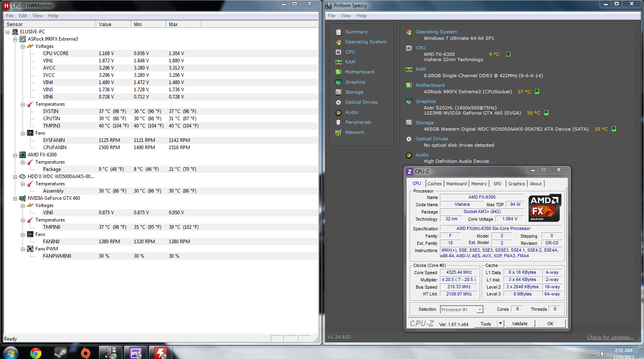The image size is (644, 359).
Task: Open HWMonitor File menu
Action: pyautogui.click(x=10, y=16)
